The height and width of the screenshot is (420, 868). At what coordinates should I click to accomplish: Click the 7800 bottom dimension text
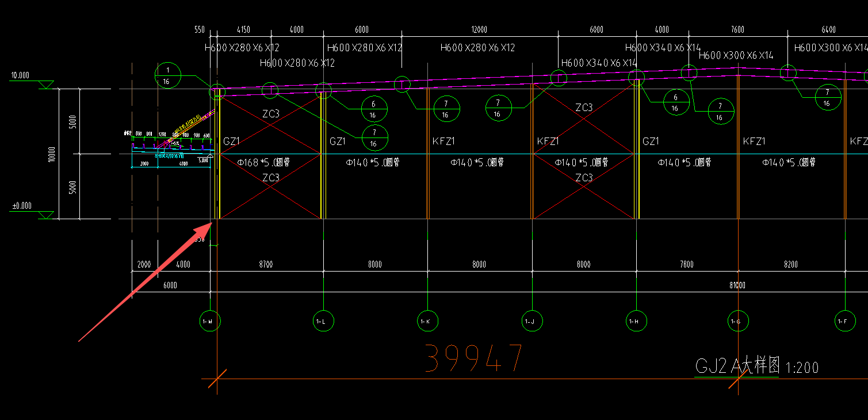(686, 265)
